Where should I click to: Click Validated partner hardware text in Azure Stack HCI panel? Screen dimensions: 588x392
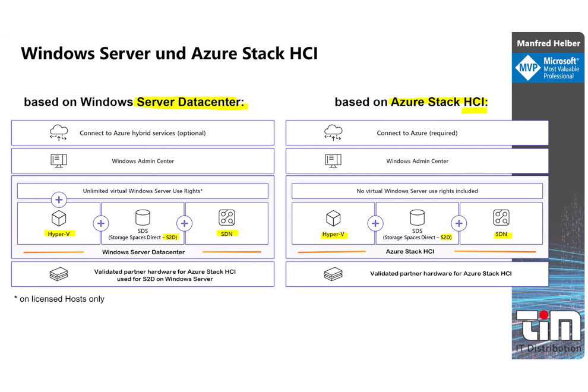pyautogui.click(x=441, y=273)
